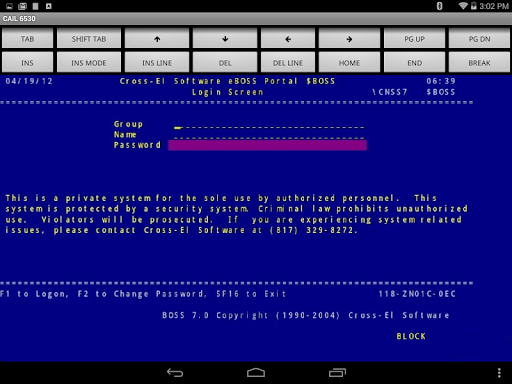Click the INS LINE button

pyautogui.click(x=157, y=63)
